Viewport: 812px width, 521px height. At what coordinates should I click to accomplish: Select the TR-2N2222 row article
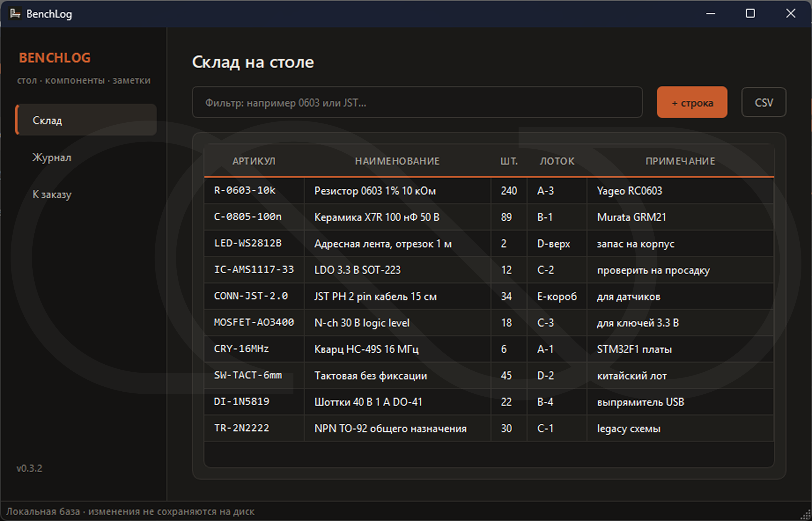(241, 428)
